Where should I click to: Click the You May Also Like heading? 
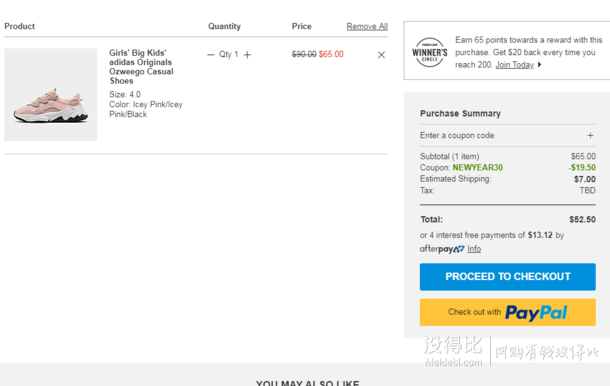pyautogui.click(x=307, y=383)
